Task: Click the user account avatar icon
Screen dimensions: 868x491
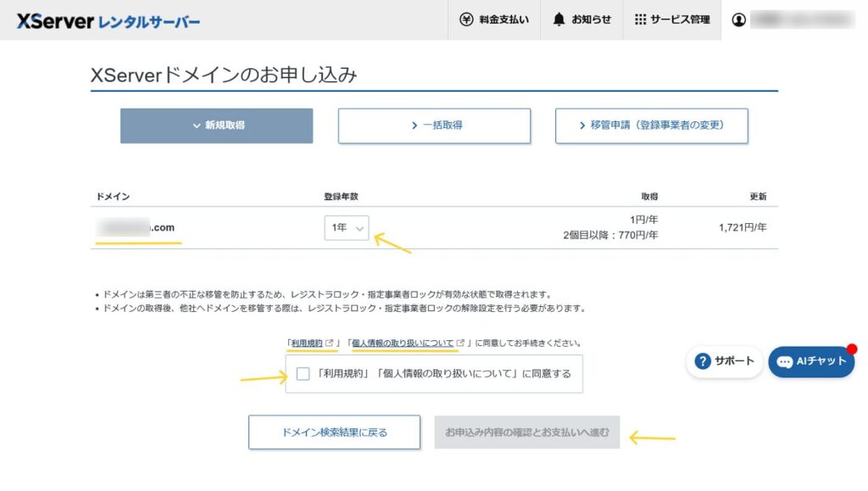Action: pos(738,20)
